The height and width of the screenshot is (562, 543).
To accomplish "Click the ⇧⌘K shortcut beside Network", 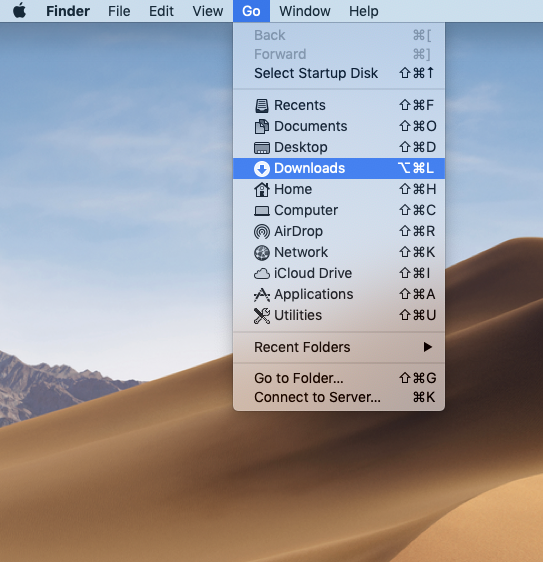I will (x=417, y=252).
